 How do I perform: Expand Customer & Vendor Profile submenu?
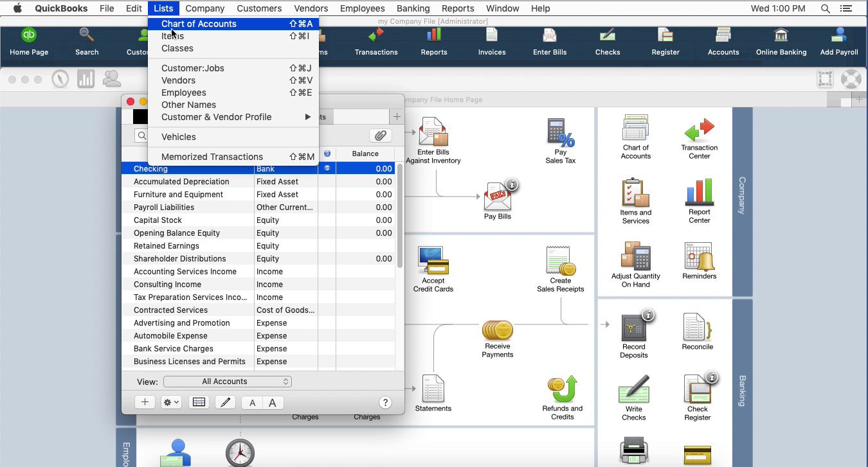click(x=233, y=117)
